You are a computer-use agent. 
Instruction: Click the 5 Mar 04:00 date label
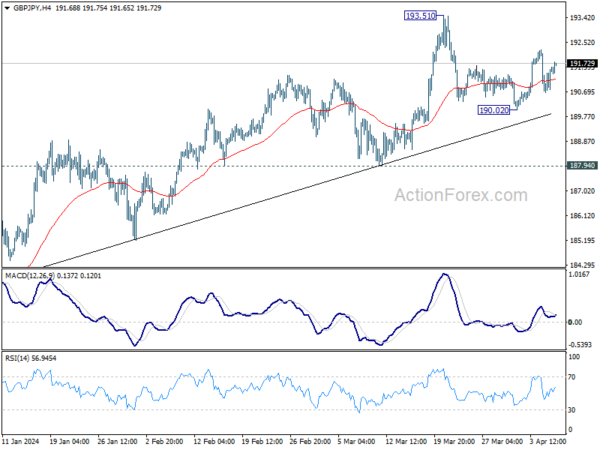tap(356, 442)
